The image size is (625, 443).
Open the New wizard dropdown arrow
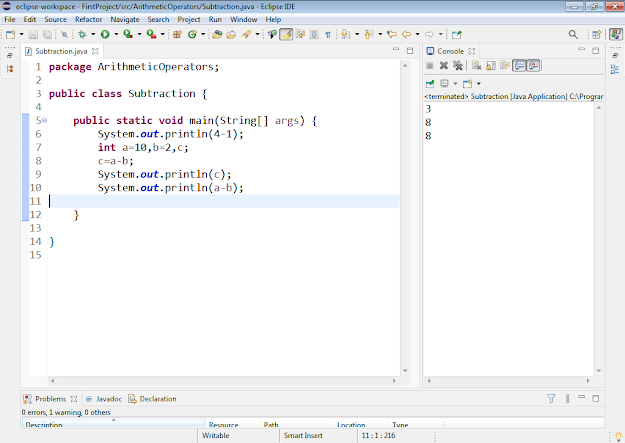[x=22, y=35]
